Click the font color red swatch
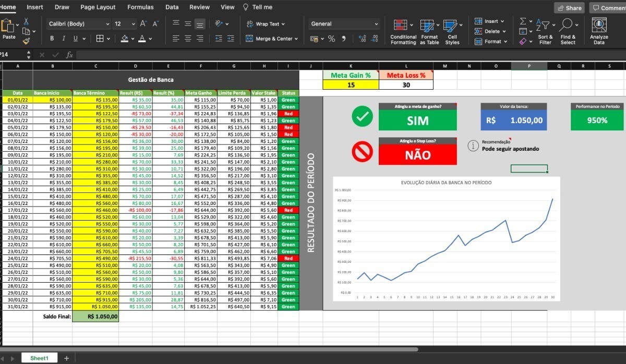Image resolution: width=626 pixels, height=364 pixels. [x=142, y=39]
